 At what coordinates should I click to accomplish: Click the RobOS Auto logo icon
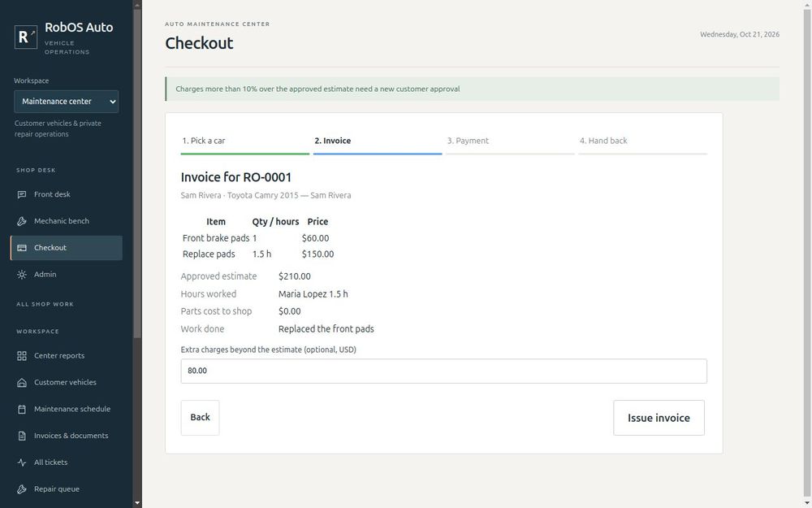click(26, 37)
